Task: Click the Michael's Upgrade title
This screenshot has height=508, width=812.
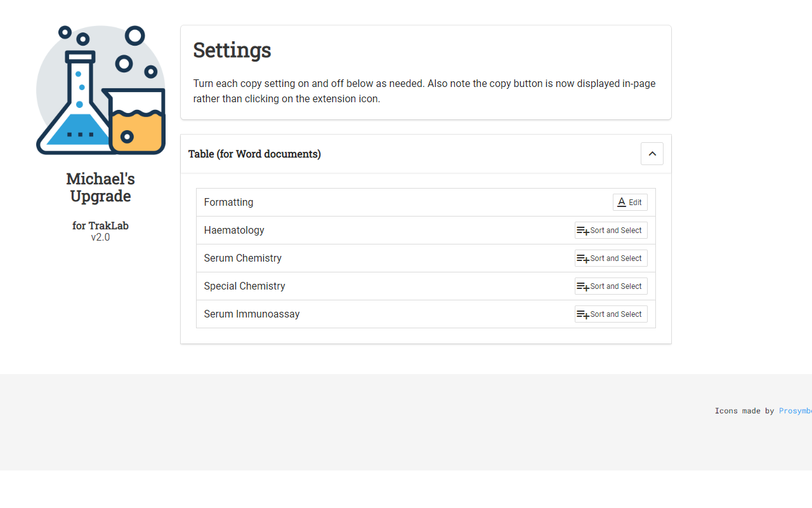Action: [100, 187]
